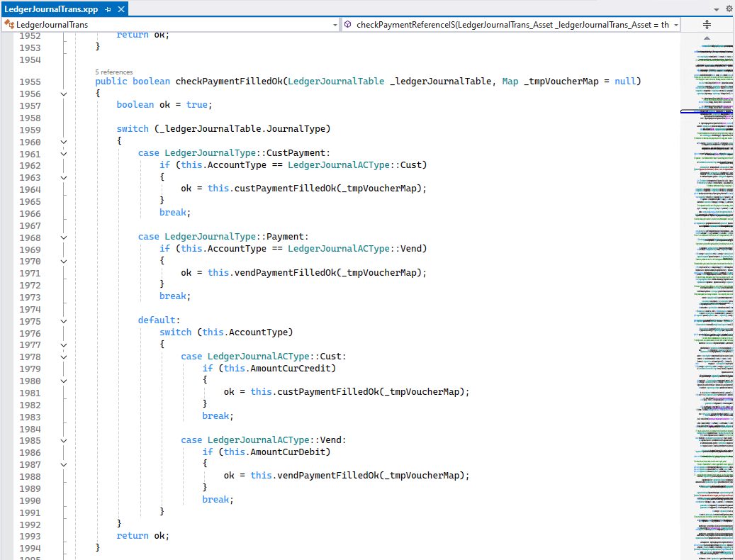Click AmountCurCredit on line 1979

[x=291, y=369]
